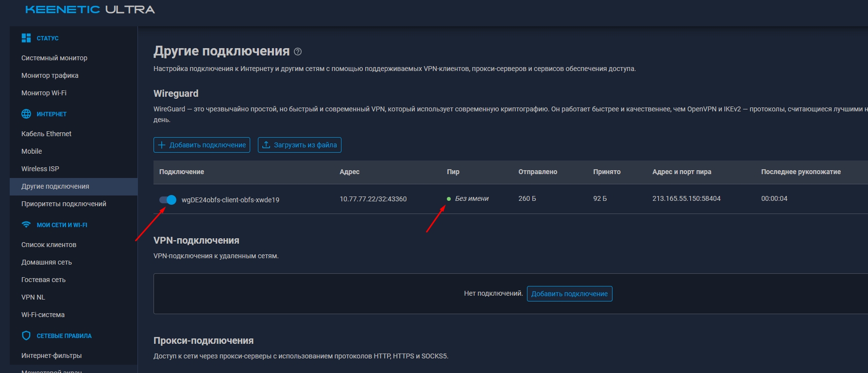Click Последнее рукопожатие column header

click(801, 172)
